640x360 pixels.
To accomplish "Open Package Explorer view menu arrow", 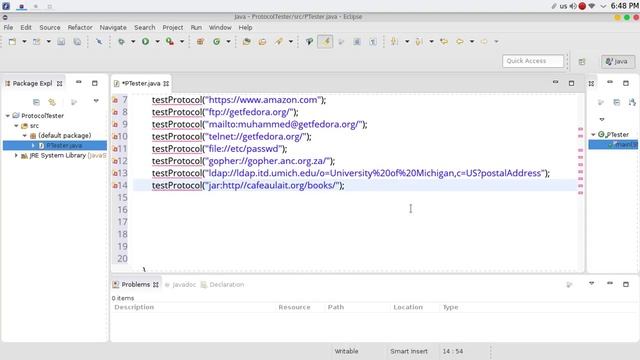I will tap(96, 101).
